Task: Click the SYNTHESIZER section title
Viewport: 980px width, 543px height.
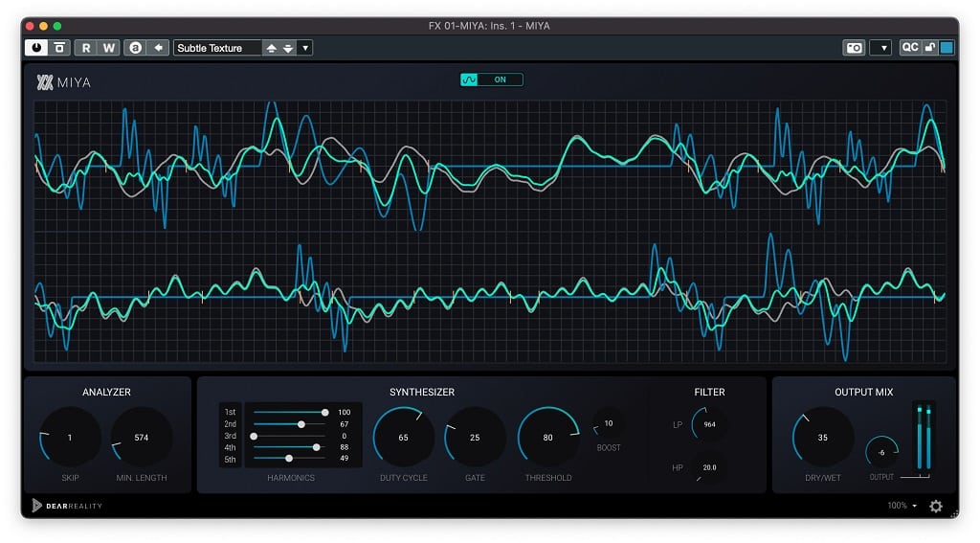Action: pos(422,392)
